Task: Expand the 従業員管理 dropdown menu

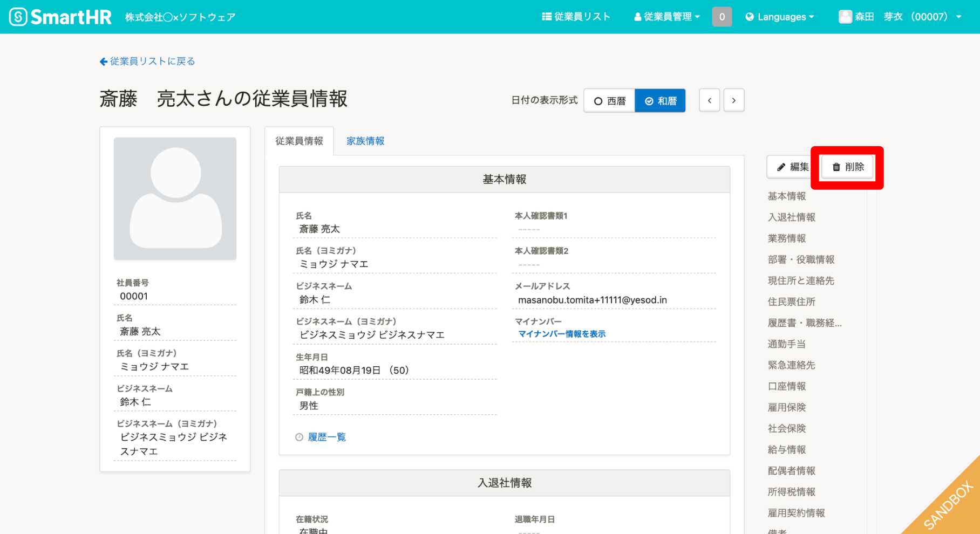Action: click(x=667, y=17)
